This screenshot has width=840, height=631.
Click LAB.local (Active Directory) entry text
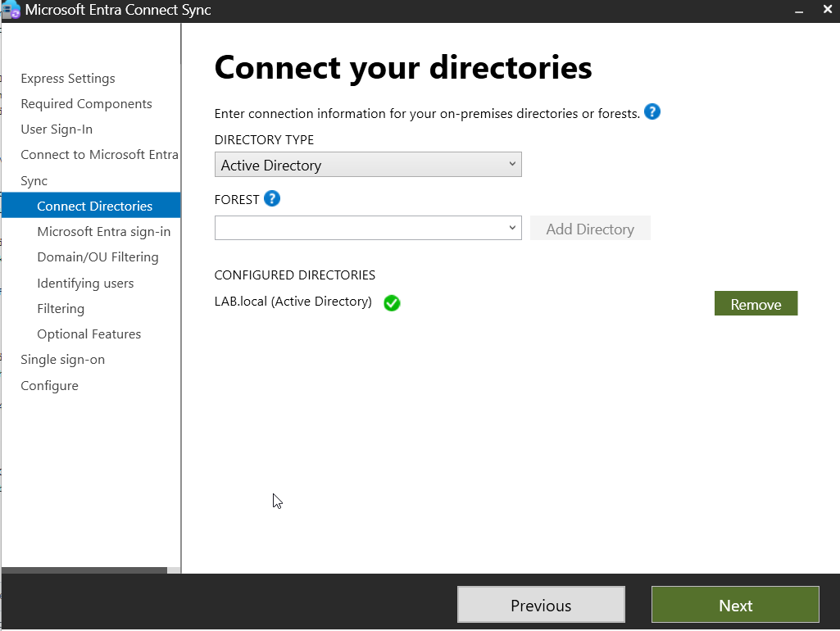pyautogui.click(x=293, y=302)
